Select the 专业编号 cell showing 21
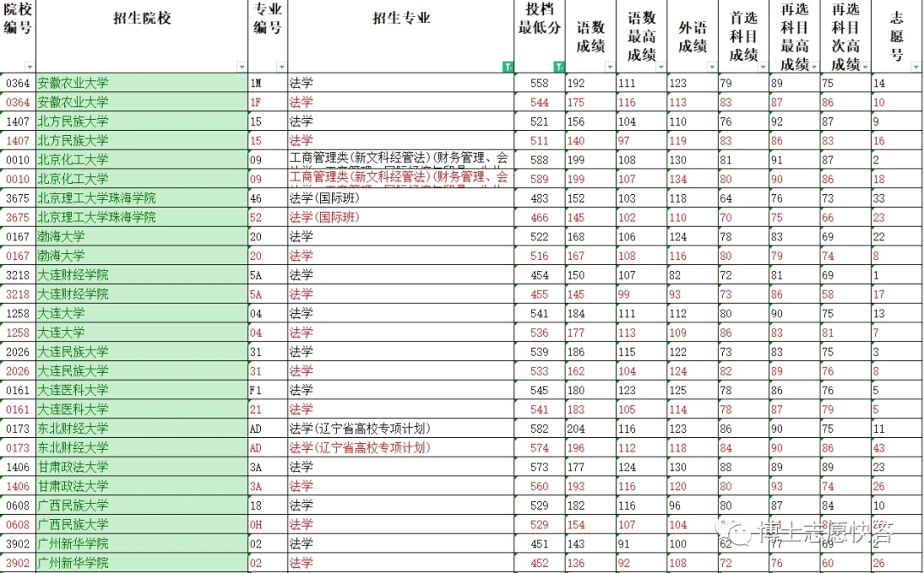924x573 pixels. pyautogui.click(x=268, y=410)
